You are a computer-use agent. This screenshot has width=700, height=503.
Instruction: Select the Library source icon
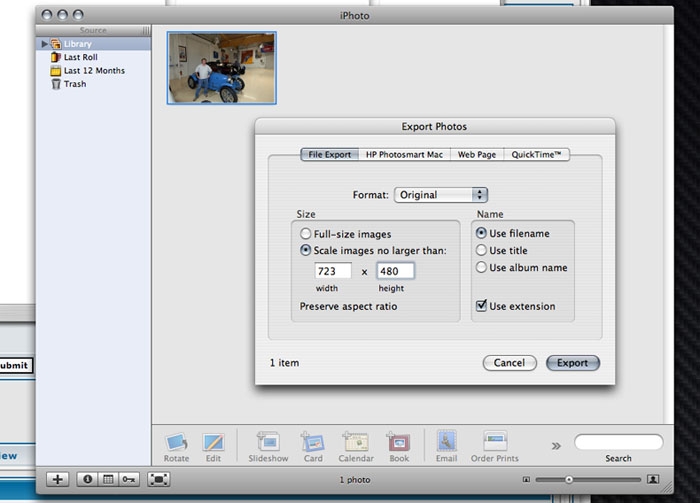pyautogui.click(x=56, y=44)
